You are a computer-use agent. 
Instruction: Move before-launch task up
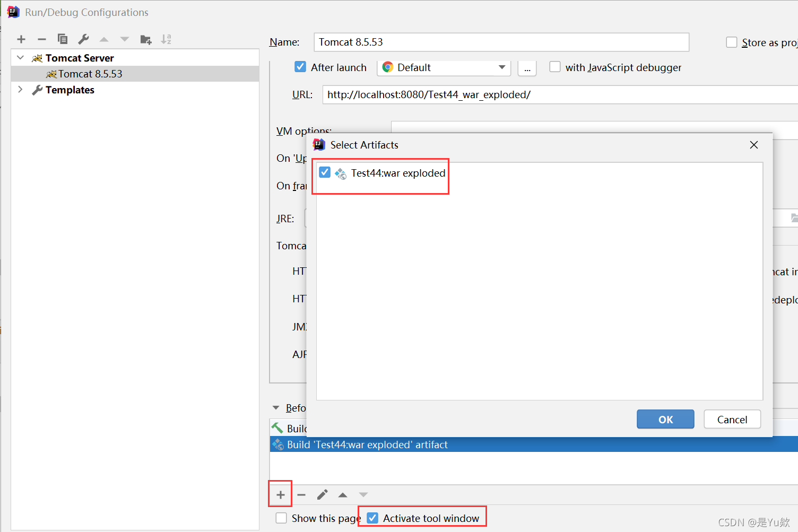343,495
